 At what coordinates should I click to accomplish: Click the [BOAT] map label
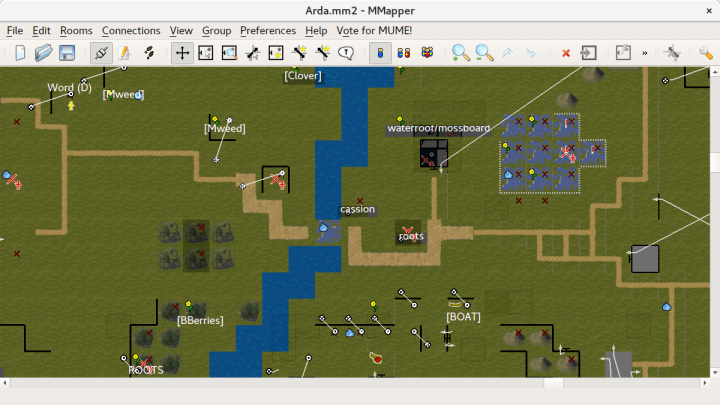point(463,317)
